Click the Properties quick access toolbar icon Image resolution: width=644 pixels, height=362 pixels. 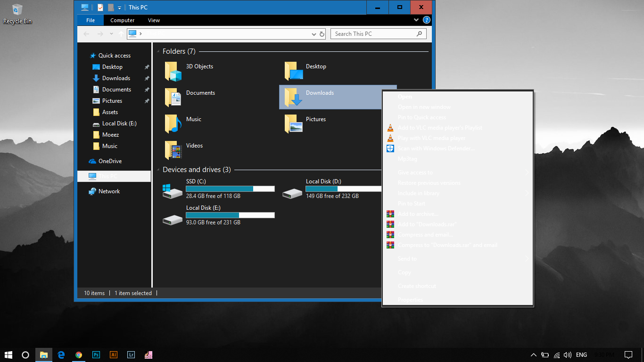pyautogui.click(x=100, y=7)
